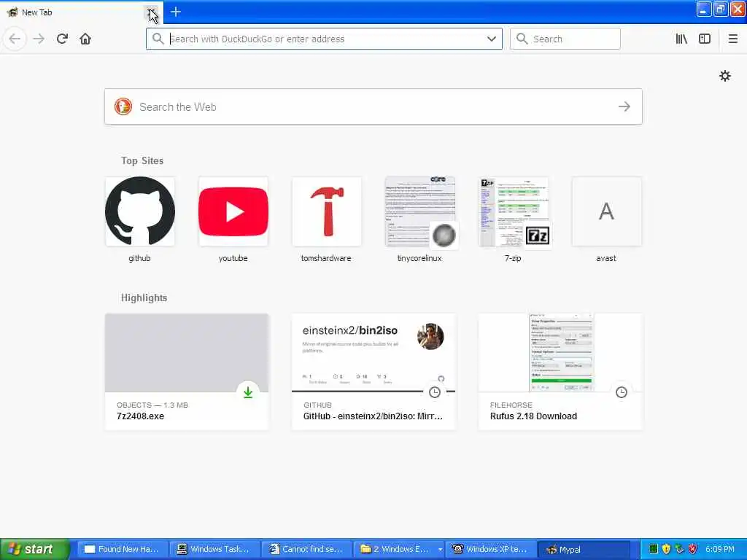Click the green download icon on 7z2408.exe card

click(x=248, y=392)
